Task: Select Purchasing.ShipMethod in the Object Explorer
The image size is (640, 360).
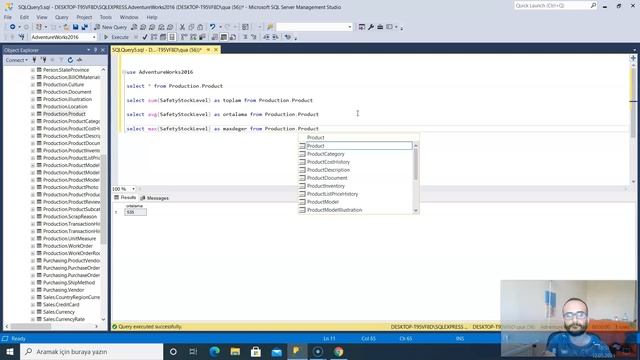Action: click(x=69, y=282)
